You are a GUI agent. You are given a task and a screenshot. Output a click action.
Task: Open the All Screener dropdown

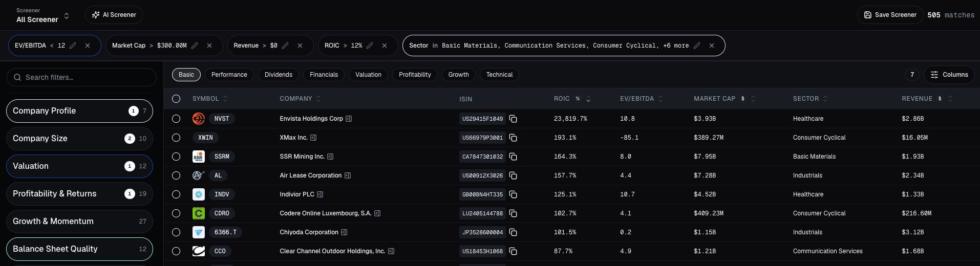click(x=43, y=15)
